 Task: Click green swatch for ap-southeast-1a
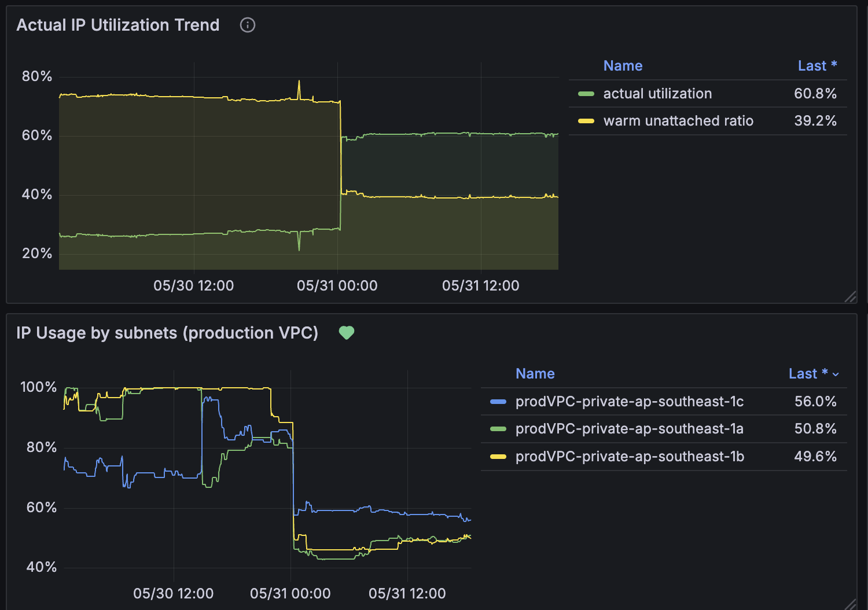point(498,429)
